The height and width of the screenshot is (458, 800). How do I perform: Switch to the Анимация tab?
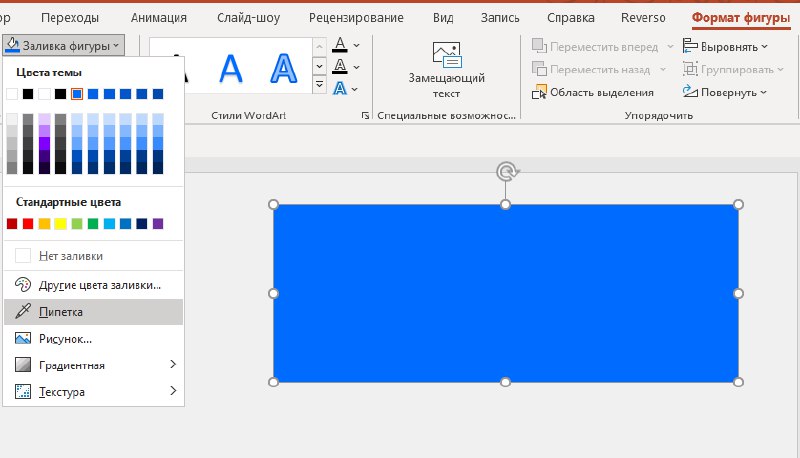click(159, 18)
